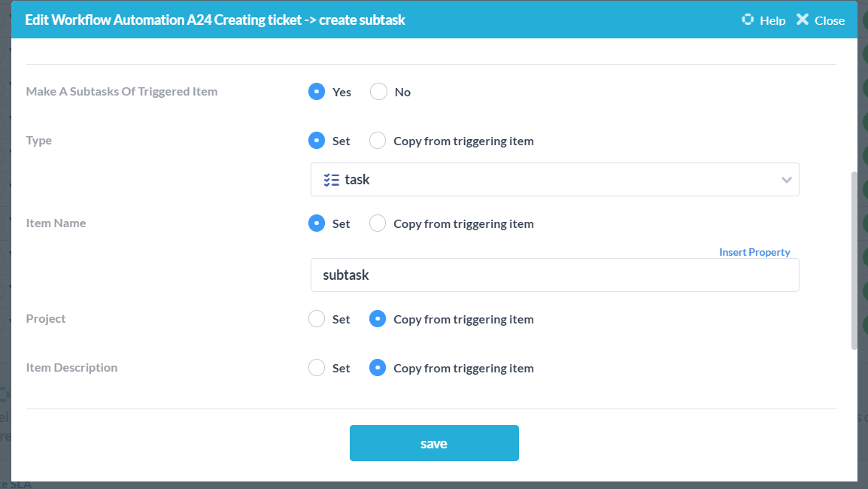
Task: Enable Copy from triggering item for Project
Action: coord(377,318)
